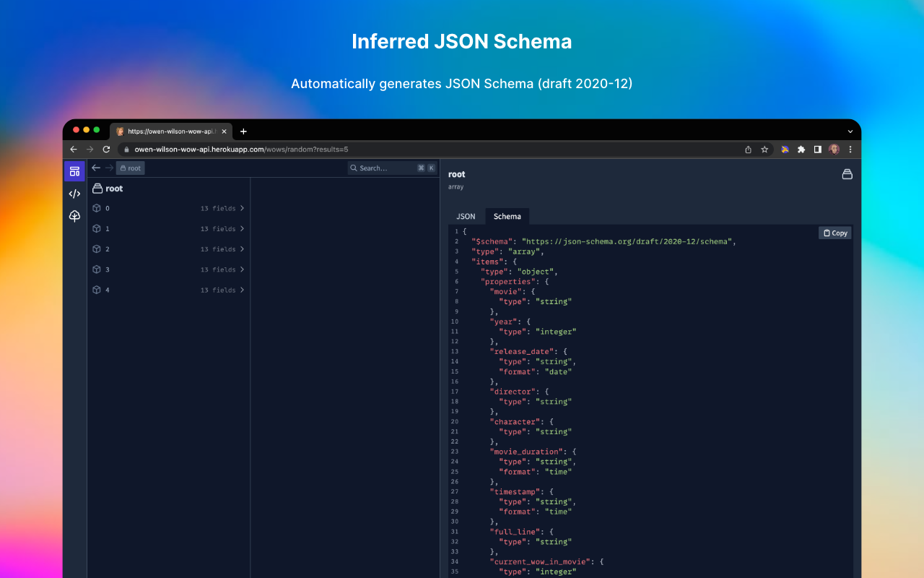924x578 pixels.
Task: Switch to the JSON tab
Action: point(466,216)
